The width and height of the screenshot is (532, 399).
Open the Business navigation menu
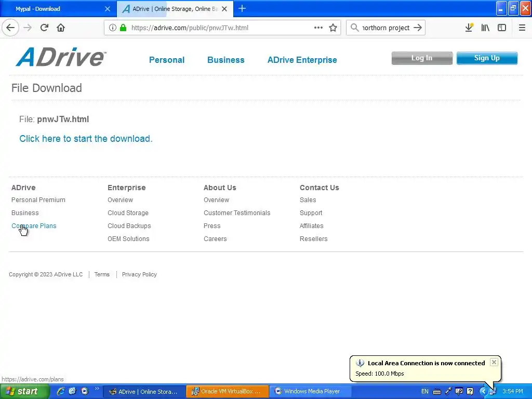[x=225, y=60]
